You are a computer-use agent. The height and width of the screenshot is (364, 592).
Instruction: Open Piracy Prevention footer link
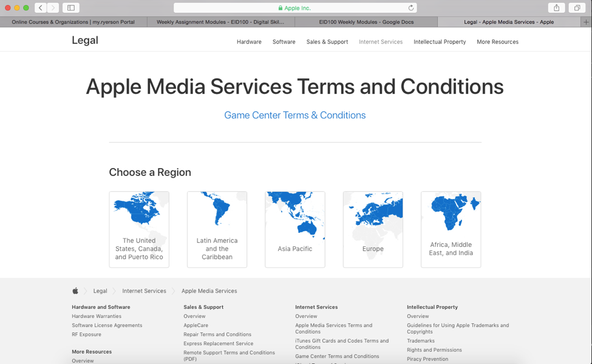(x=427, y=359)
